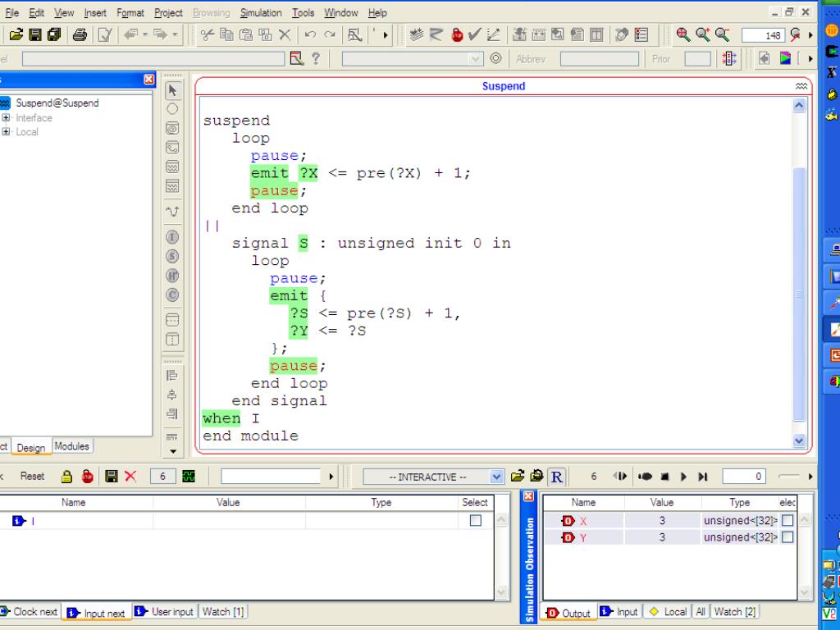This screenshot has height=630, width=840.
Task: Select the circled S tool in the palette
Action: pyautogui.click(x=172, y=257)
